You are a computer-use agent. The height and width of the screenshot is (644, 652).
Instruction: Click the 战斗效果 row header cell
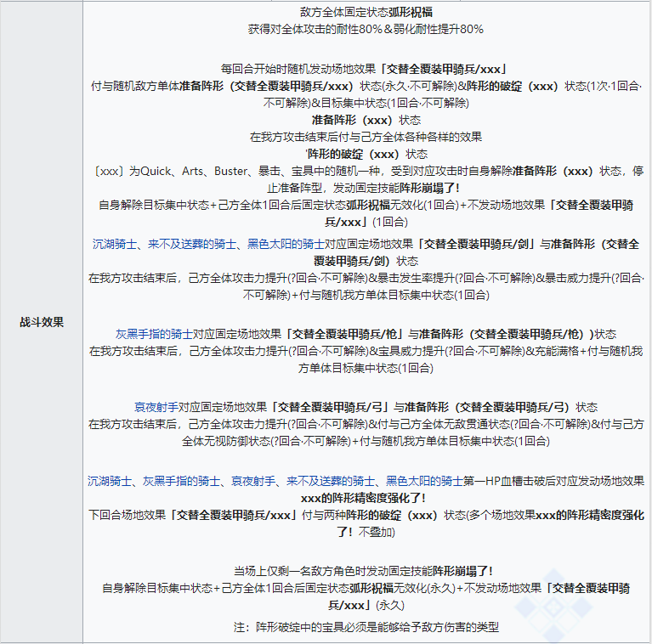[x=42, y=322]
